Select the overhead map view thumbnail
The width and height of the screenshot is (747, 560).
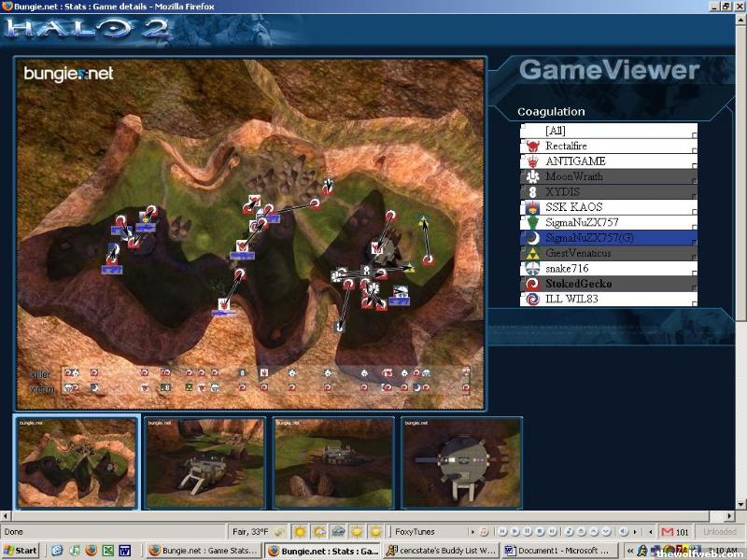coord(77,462)
